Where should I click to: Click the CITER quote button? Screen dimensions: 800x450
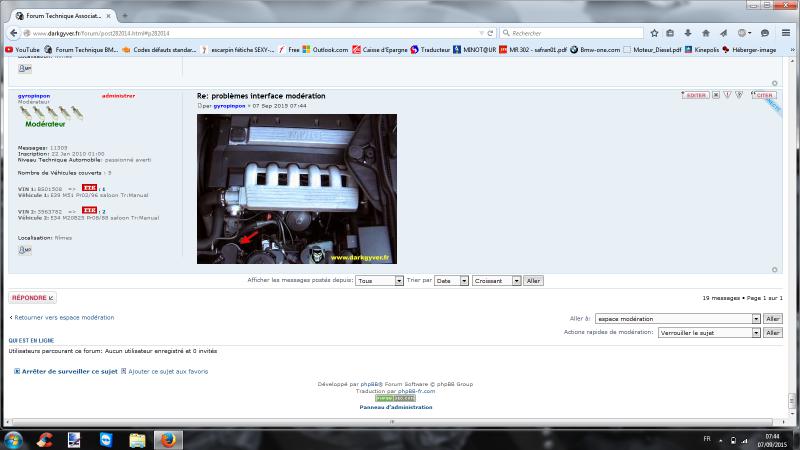pos(765,95)
